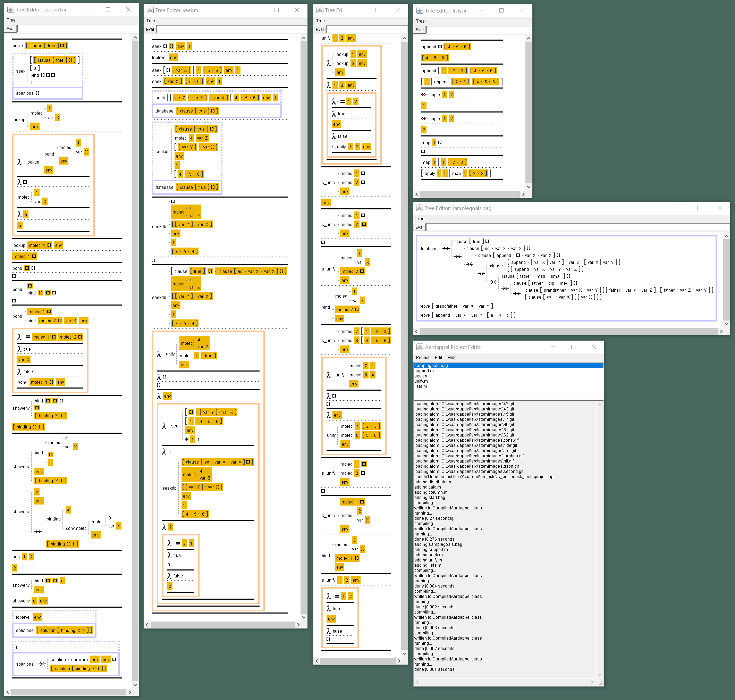Click the equals icon in seek.m's lambda 2 1 test
735x700 pixels.
178,543
